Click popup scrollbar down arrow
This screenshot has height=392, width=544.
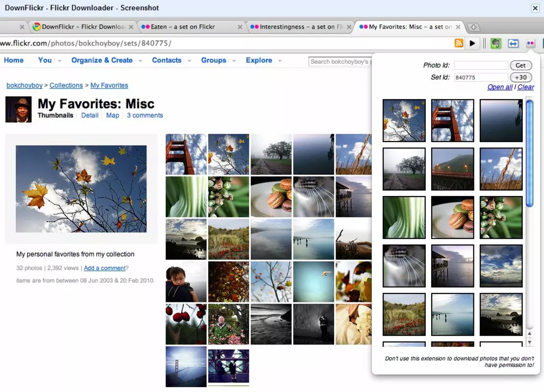click(x=529, y=343)
